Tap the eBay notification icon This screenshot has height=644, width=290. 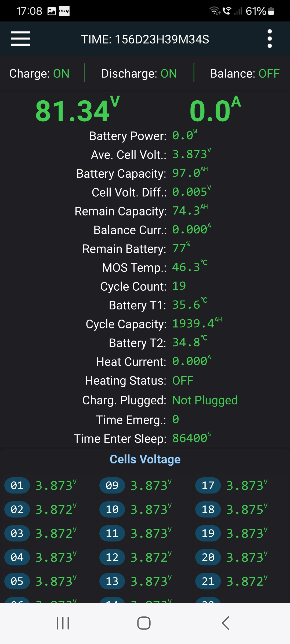click(64, 11)
